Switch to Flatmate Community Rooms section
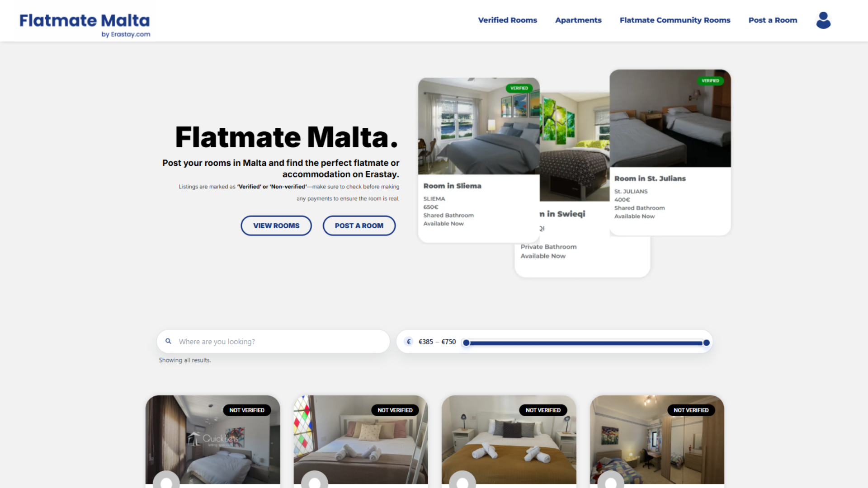 tap(675, 20)
